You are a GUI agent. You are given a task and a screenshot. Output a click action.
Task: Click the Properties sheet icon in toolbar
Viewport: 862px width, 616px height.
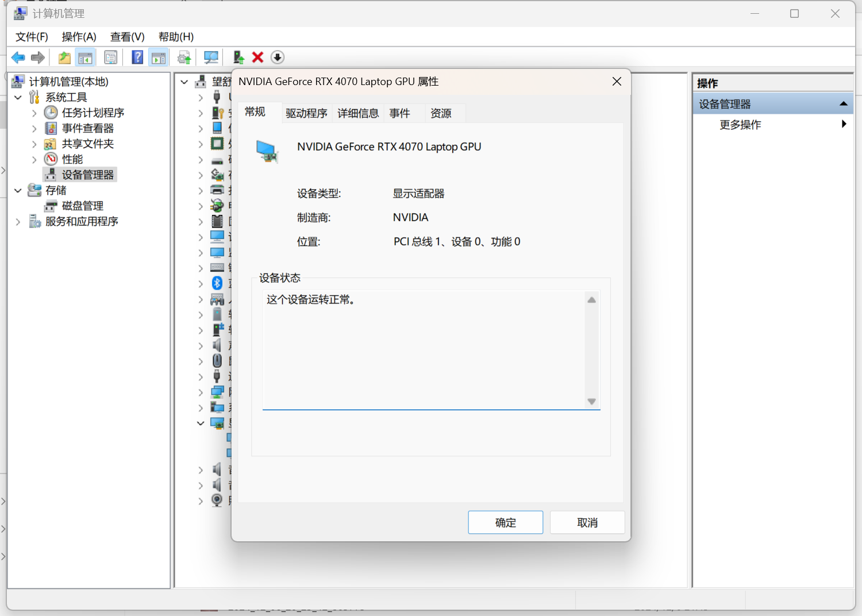[x=110, y=57]
